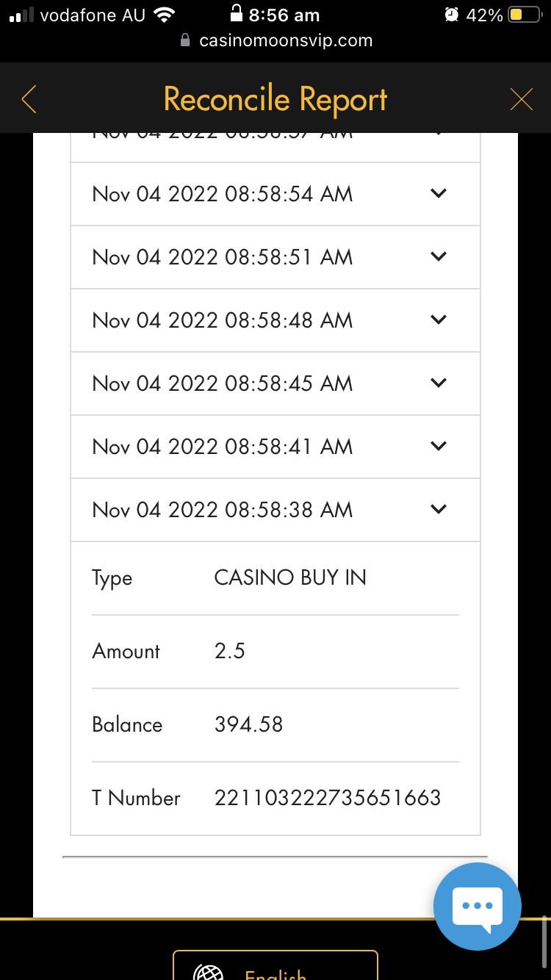The height and width of the screenshot is (980, 551).
Task: Open the blue live chat bubble
Action: (x=478, y=906)
